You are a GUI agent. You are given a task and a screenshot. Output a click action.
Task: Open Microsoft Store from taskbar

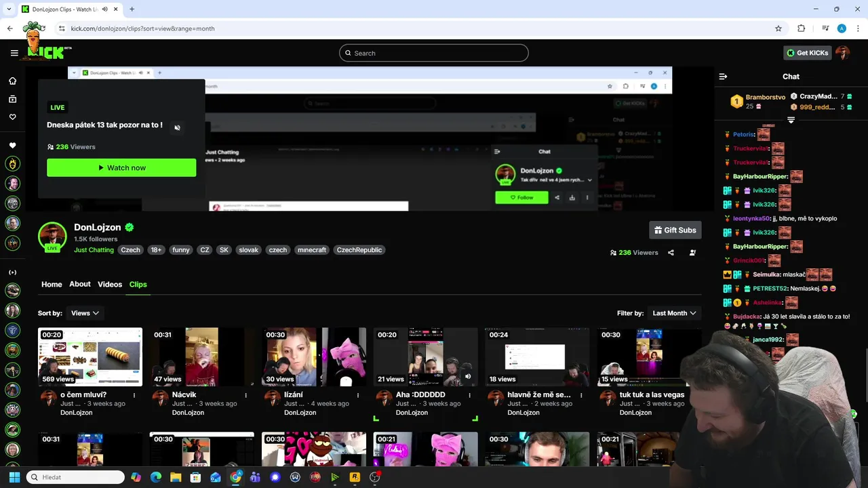click(x=195, y=477)
